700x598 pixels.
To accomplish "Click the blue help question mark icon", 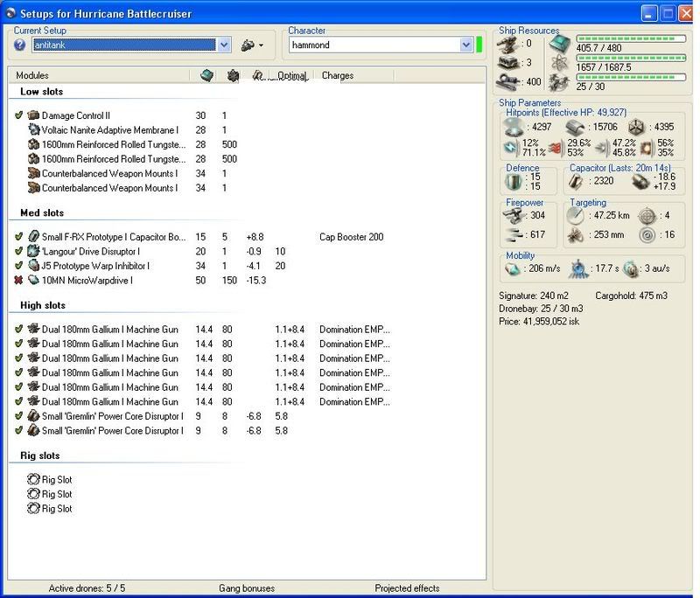I will pos(19,45).
